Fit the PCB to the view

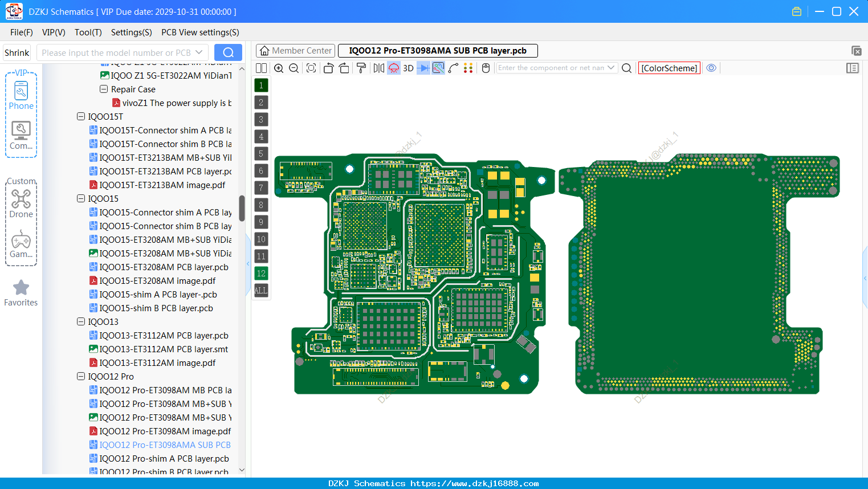coord(311,68)
